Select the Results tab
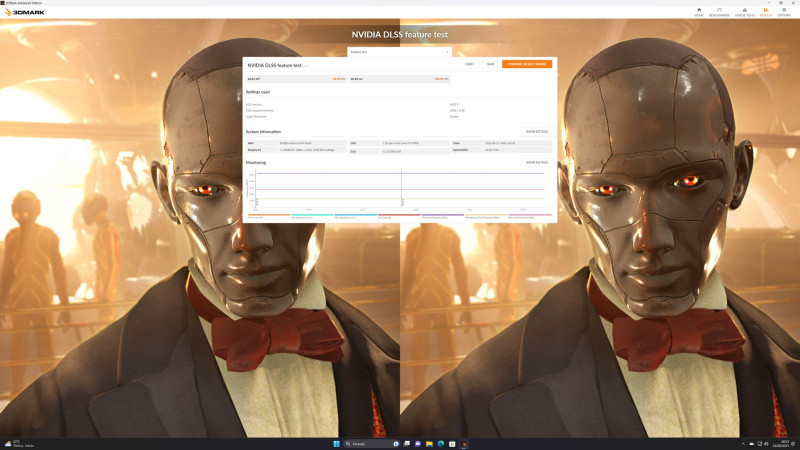Screen dimensions: 800x450 [766, 12]
